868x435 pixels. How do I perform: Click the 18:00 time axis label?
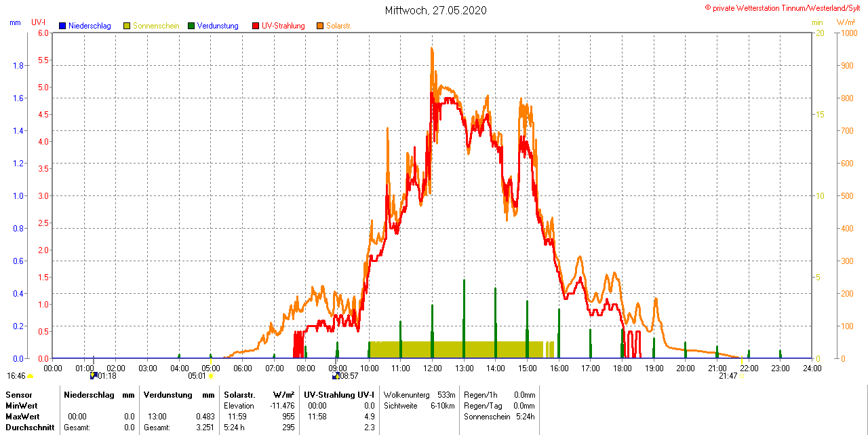(x=622, y=368)
